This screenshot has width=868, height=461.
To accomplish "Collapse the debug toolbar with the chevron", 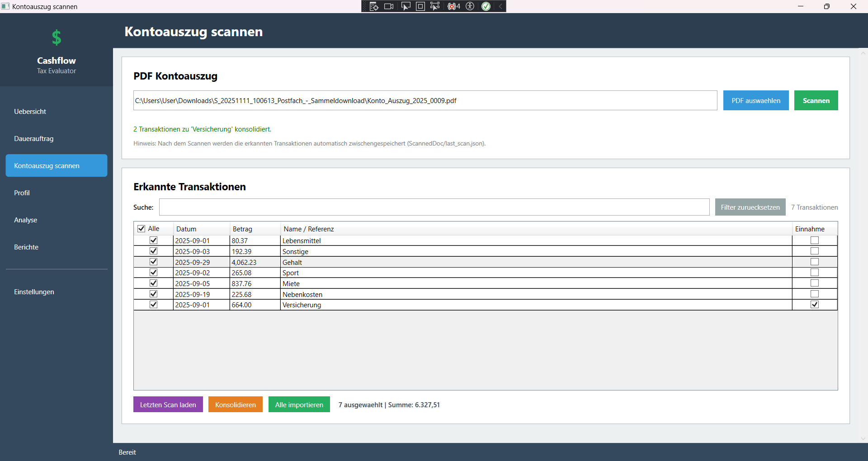I will pos(500,6).
